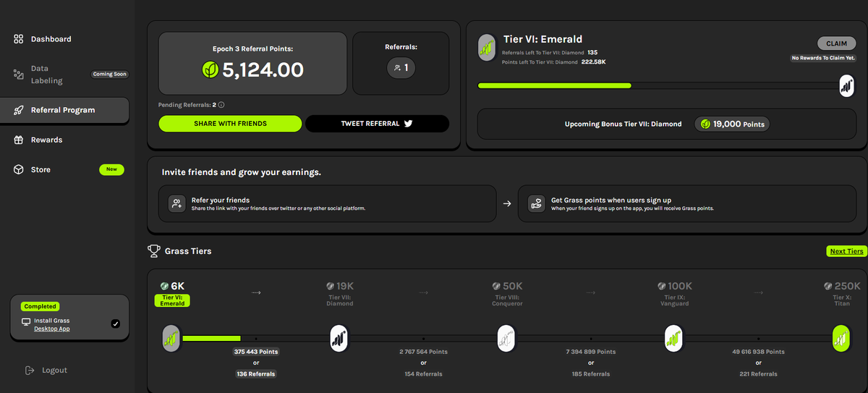Screen dimensions: 868x393
Task: Click the 185 Referrals text
Action: (591, 374)
